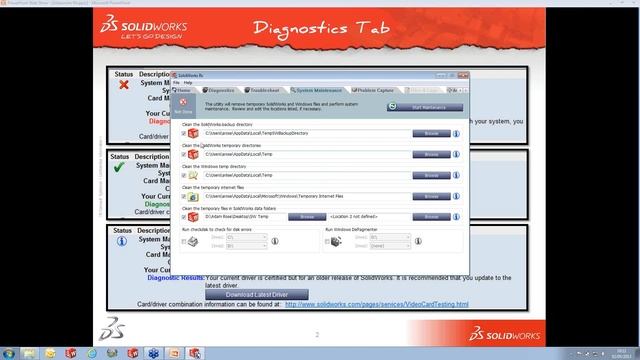Uncheck Clean the SolidWorks backup directory
Viewport: 640px width, 360px height.
[x=184, y=133]
